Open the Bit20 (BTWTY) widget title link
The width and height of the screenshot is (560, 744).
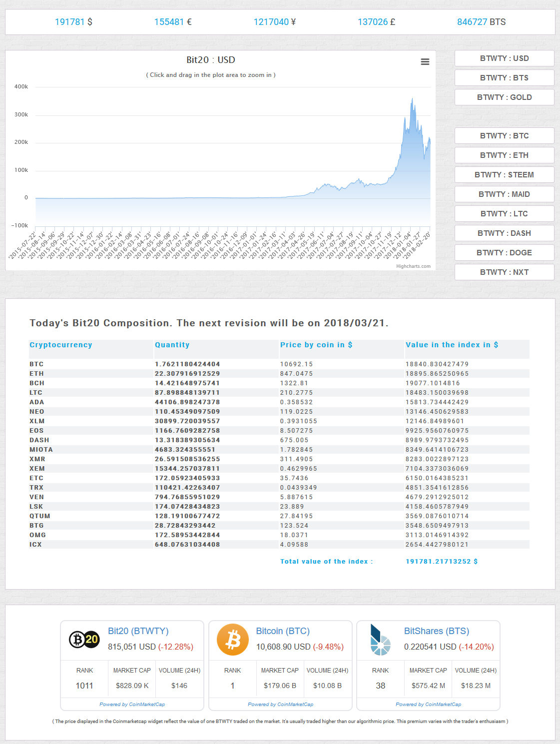pyautogui.click(x=138, y=631)
